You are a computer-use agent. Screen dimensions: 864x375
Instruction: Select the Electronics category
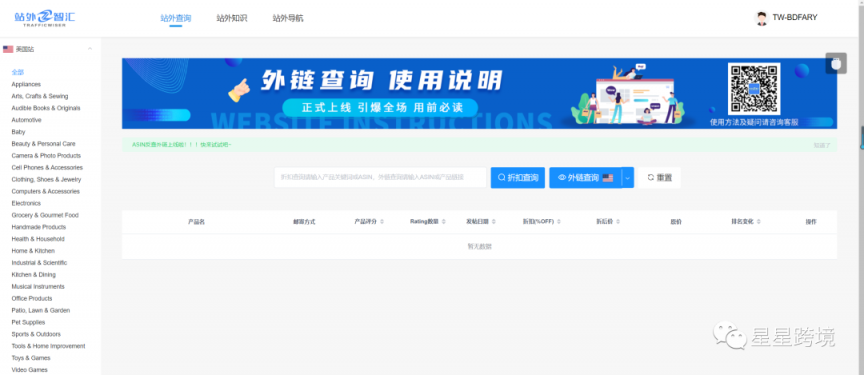point(26,203)
